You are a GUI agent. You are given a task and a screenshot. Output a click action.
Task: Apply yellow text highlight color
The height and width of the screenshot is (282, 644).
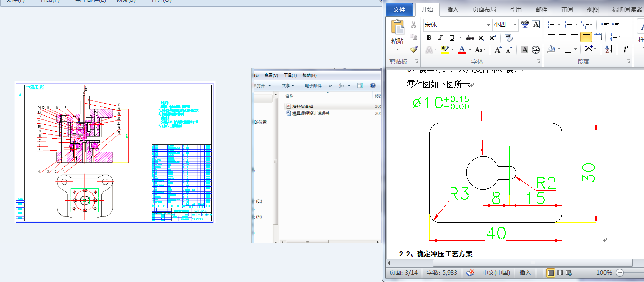[x=445, y=50]
